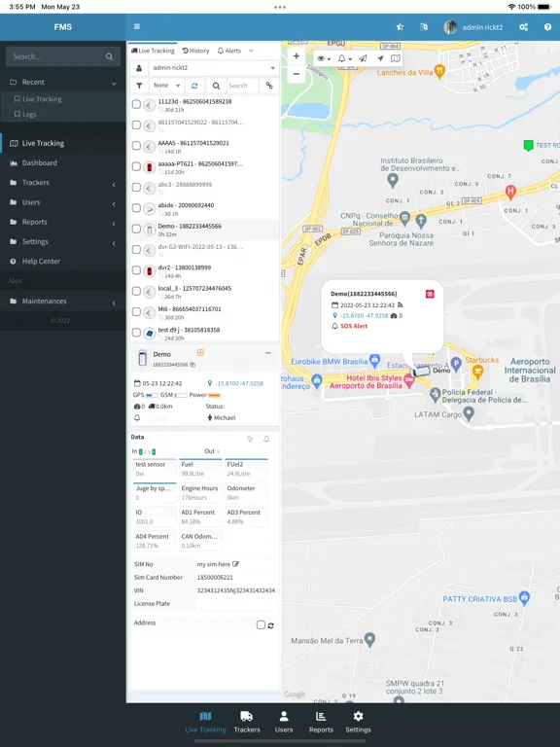The height and width of the screenshot is (747, 560).
Task: Open the eye visibility dropdown on map
Action: (324, 58)
